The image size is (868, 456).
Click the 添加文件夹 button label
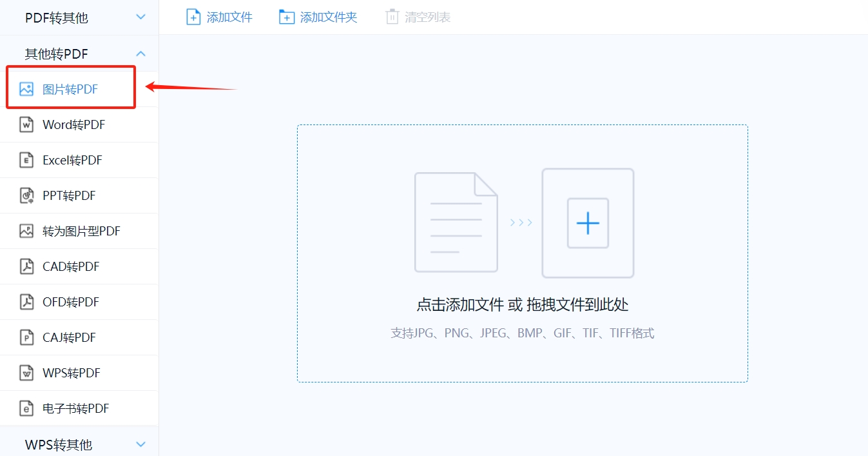329,17
